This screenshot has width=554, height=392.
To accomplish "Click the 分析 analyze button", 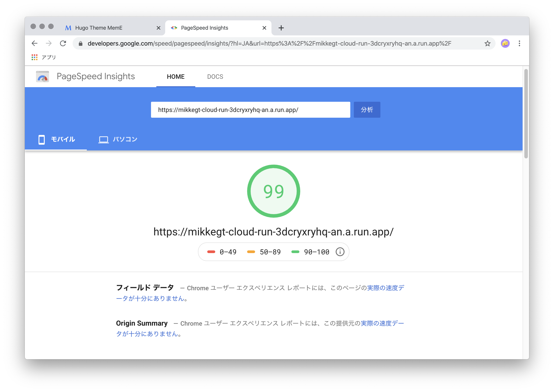I will point(367,110).
